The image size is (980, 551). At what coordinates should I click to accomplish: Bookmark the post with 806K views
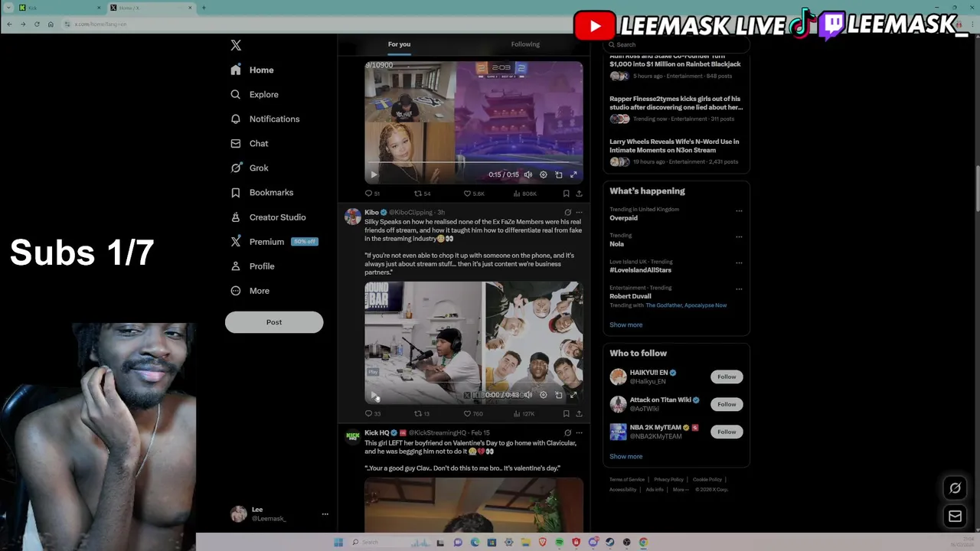pyautogui.click(x=566, y=194)
